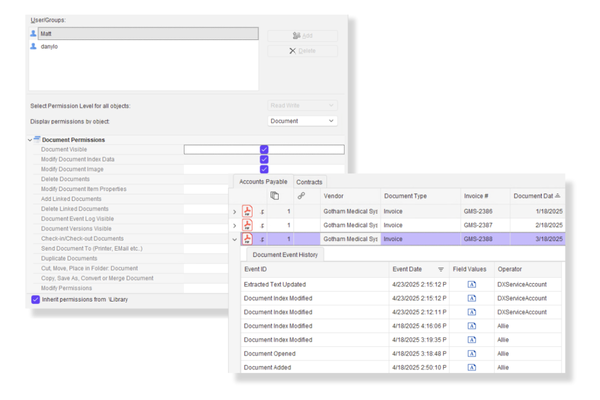Select the Delete Documents permission row
600x400 pixels.
[x=130, y=179]
